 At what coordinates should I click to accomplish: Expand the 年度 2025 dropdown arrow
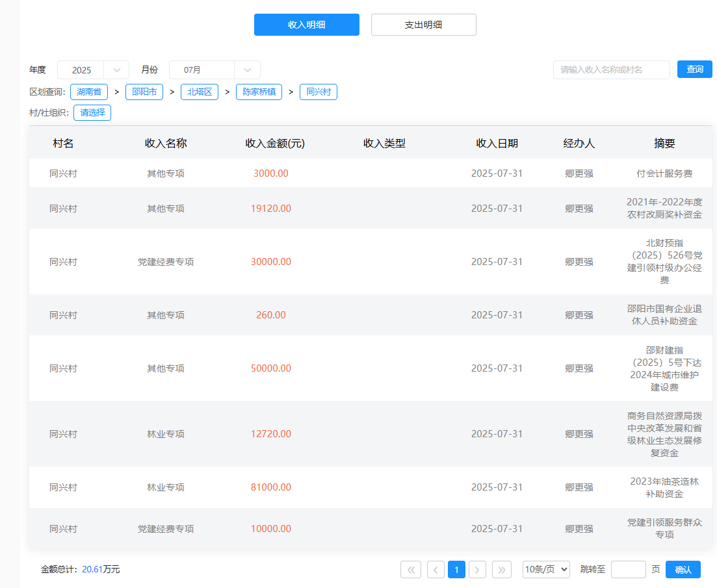point(117,70)
